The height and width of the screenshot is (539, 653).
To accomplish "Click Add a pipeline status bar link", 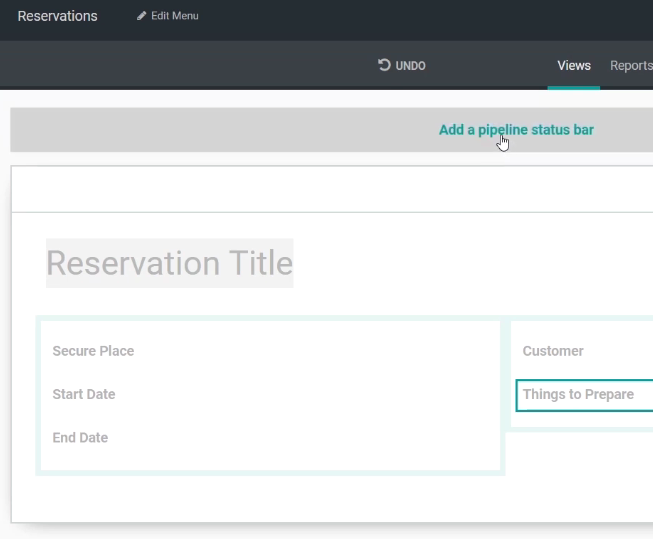I will click(516, 130).
